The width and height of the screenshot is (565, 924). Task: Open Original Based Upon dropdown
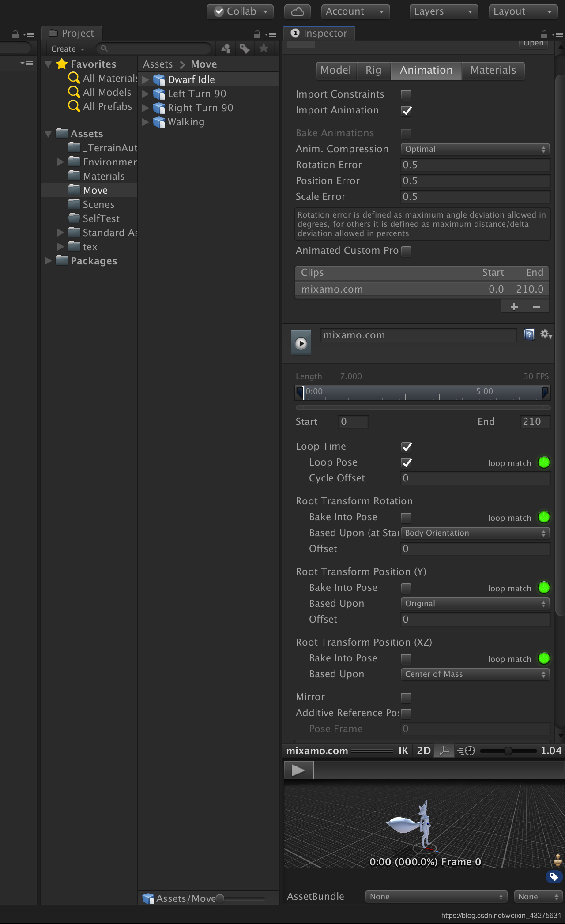[x=475, y=604]
